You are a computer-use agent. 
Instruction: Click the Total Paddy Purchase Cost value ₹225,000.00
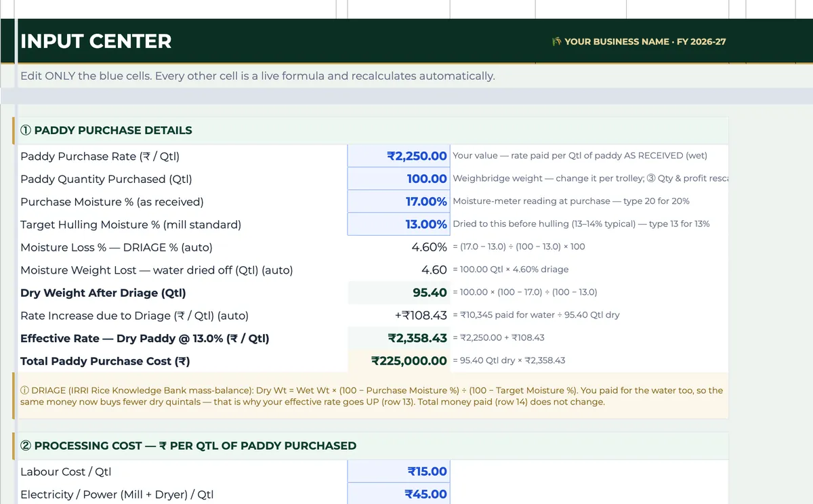click(x=409, y=361)
